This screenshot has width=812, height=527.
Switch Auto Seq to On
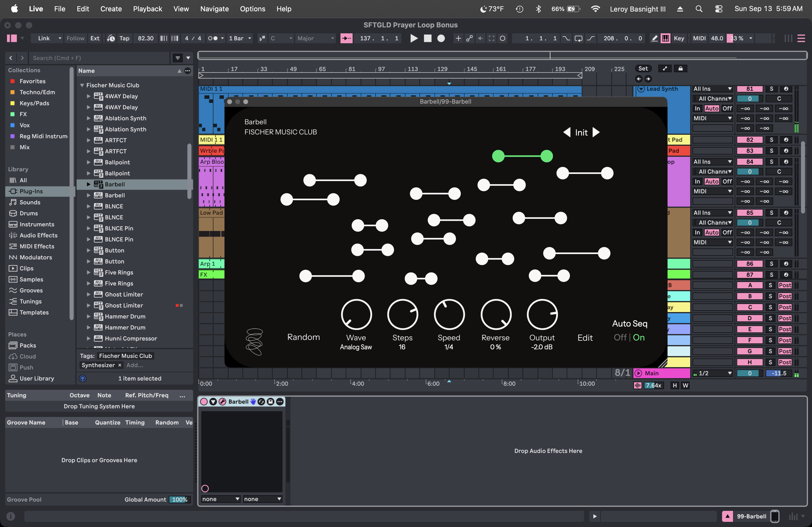coord(639,337)
